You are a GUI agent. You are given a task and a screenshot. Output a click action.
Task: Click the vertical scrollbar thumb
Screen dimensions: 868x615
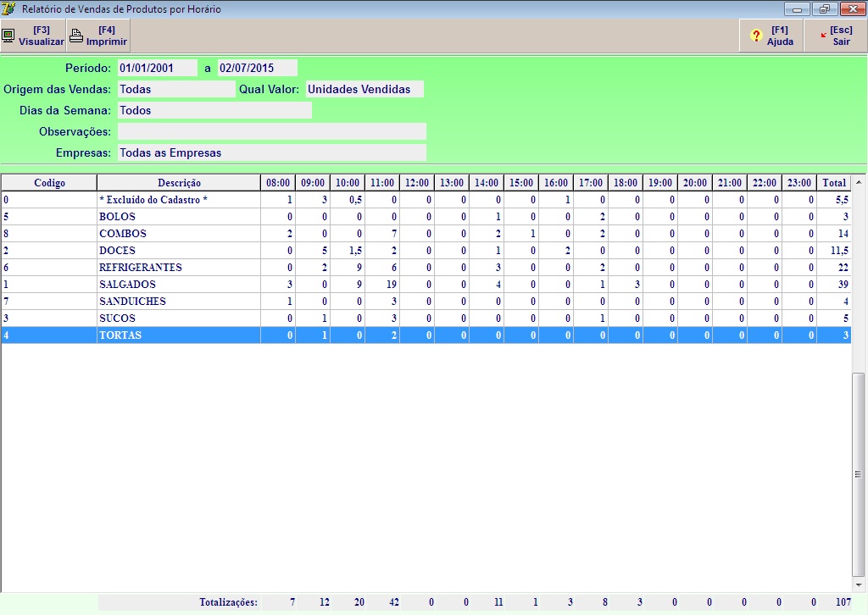point(859,473)
